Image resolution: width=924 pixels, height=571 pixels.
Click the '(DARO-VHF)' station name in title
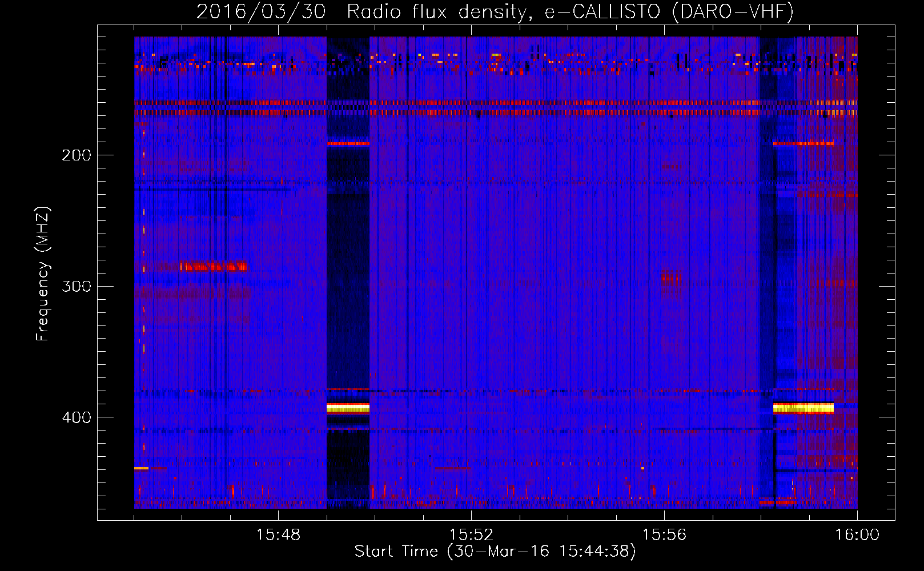point(733,11)
